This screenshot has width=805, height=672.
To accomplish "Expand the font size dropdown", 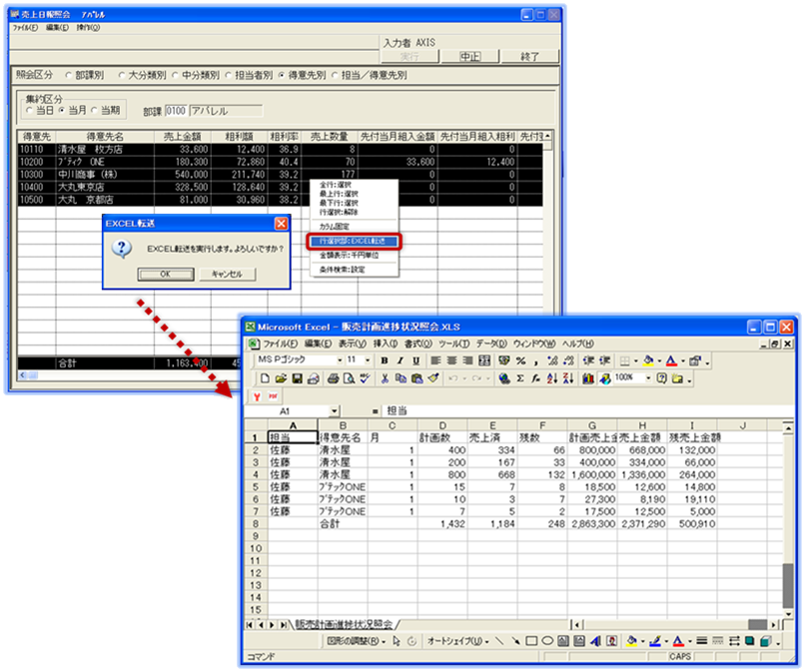I will click(x=367, y=360).
